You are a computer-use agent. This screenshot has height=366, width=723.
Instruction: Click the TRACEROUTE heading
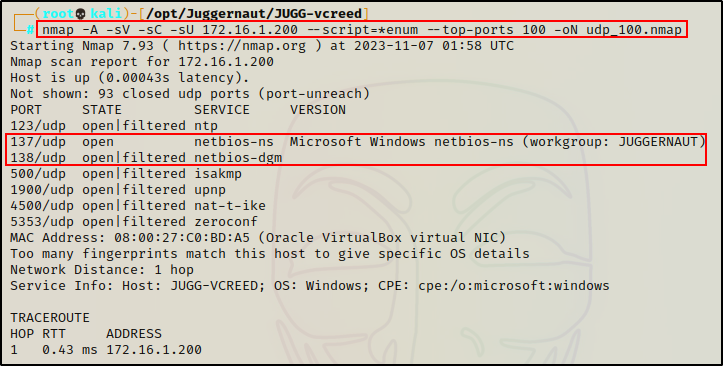(50, 318)
